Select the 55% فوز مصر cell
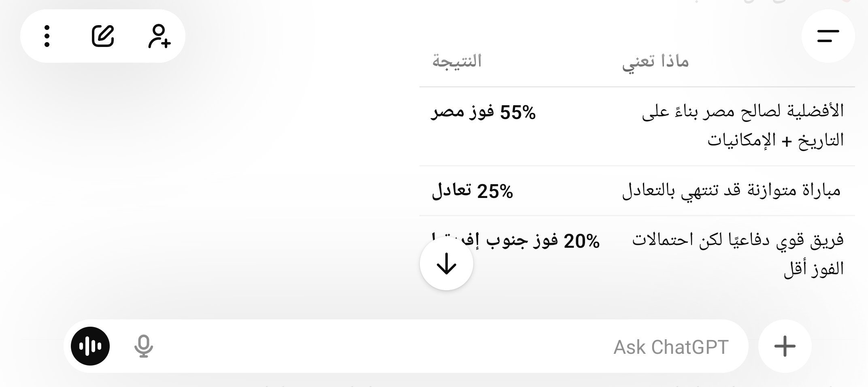868x387 pixels. pyautogui.click(x=483, y=112)
